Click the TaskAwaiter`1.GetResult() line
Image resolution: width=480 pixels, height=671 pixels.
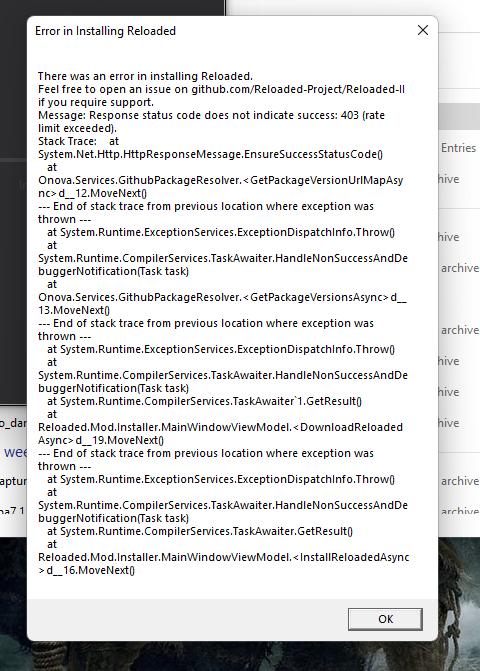204,401
